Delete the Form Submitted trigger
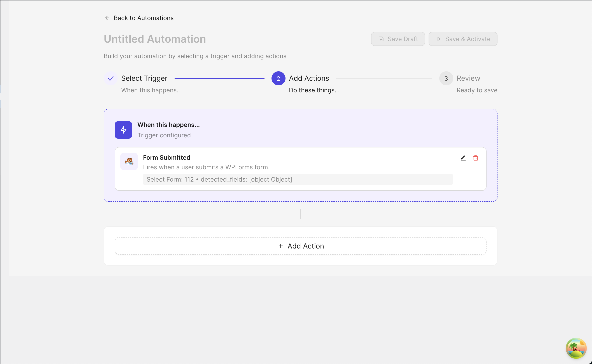 pyautogui.click(x=475, y=158)
